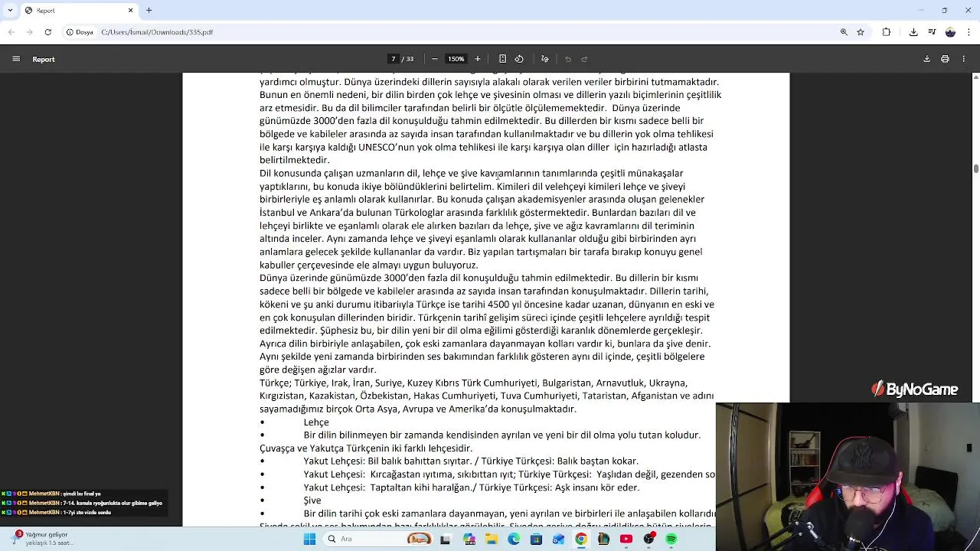Select the draw annotation tool
Screen dimensions: 980x551
[545, 59]
